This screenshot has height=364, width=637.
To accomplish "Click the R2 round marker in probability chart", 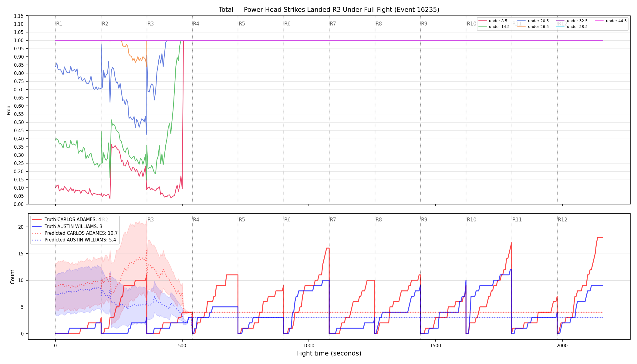I will (x=105, y=24).
